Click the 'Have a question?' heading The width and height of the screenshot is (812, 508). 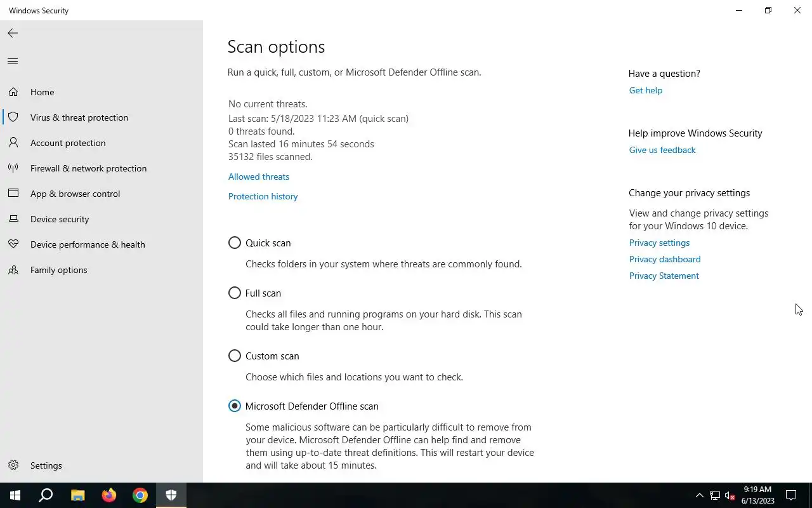click(x=664, y=74)
